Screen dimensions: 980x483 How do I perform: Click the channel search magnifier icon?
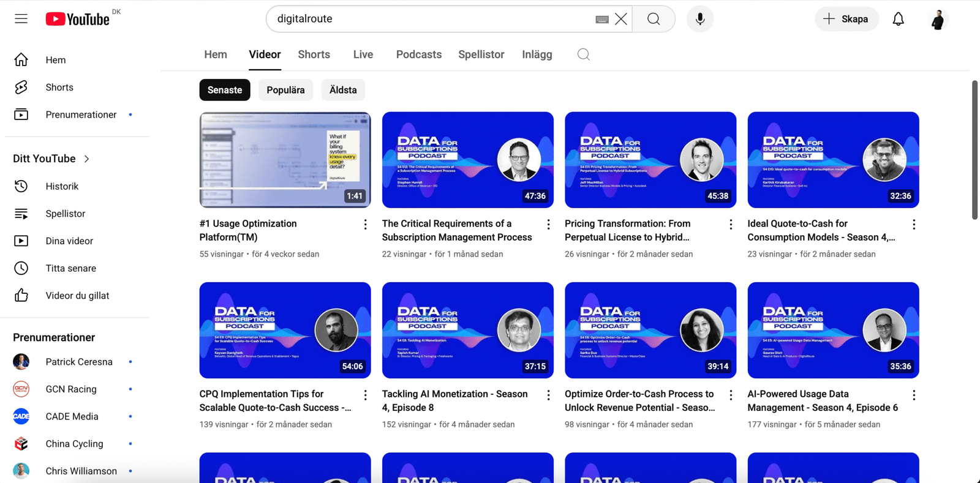584,54
